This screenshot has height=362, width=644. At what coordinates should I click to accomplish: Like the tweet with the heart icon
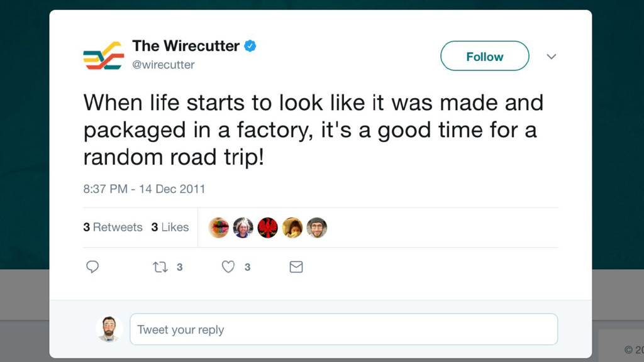228,267
